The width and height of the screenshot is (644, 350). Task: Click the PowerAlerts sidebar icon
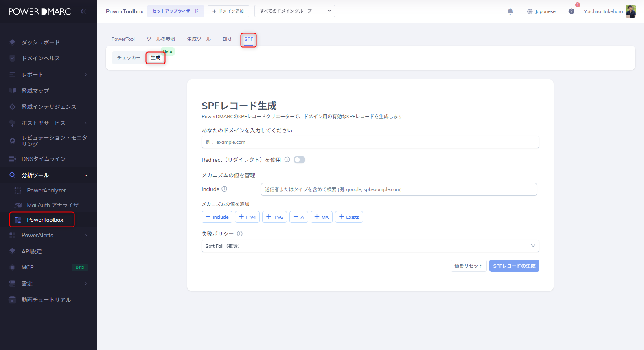(x=12, y=235)
